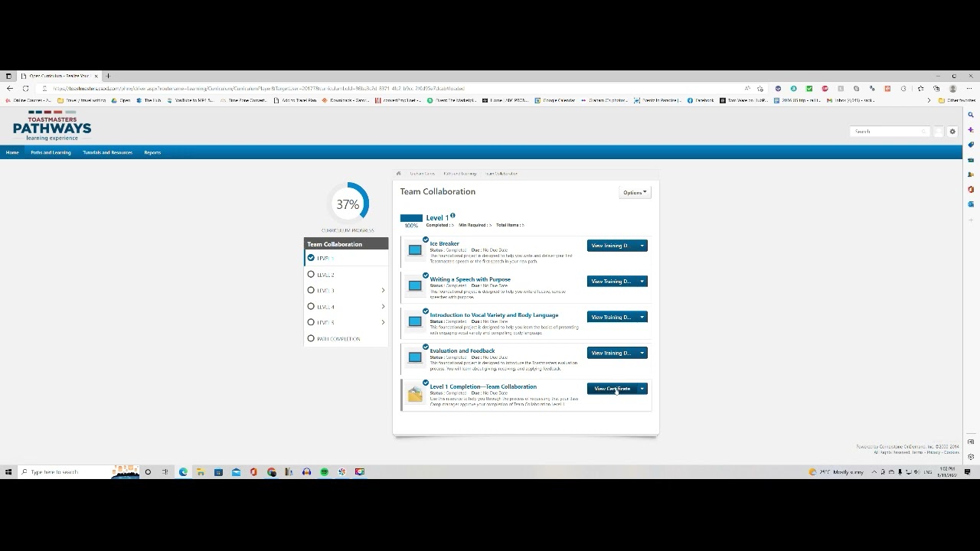Open the Evaluation and Feedback title link

click(x=462, y=350)
